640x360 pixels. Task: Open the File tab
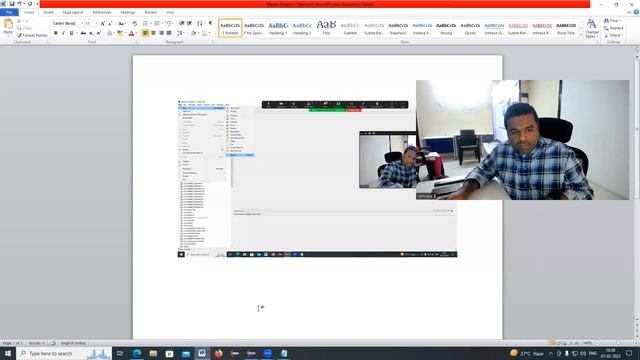pyautogui.click(x=9, y=12)
